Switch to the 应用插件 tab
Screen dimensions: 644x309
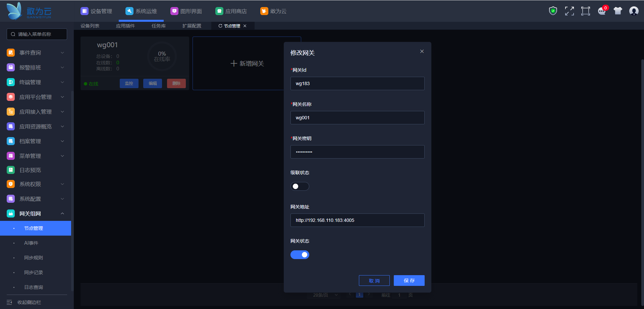pos(125,26)
